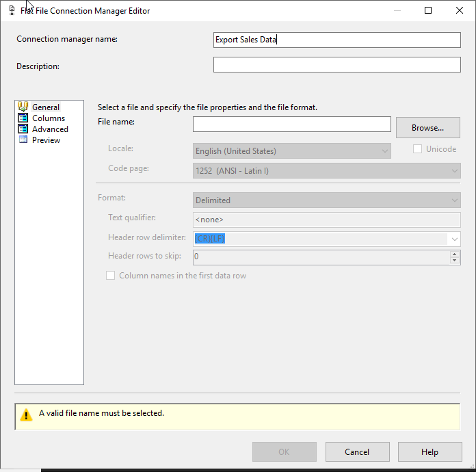Click the General page icon
476x472 pixels.
click(23, 107)
